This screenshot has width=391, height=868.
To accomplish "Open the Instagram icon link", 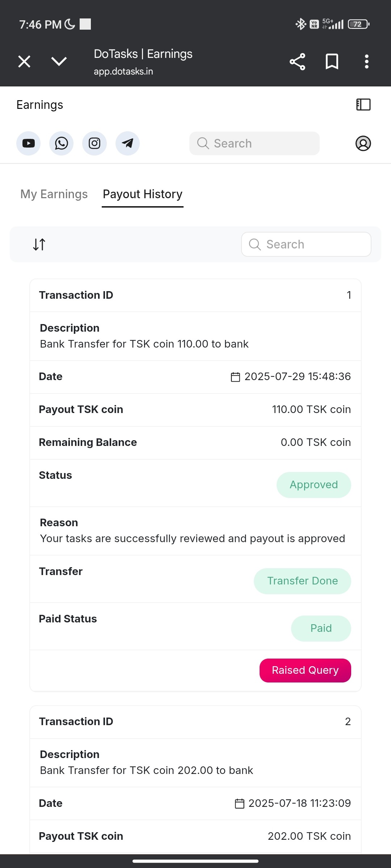I will click(94, 143).
